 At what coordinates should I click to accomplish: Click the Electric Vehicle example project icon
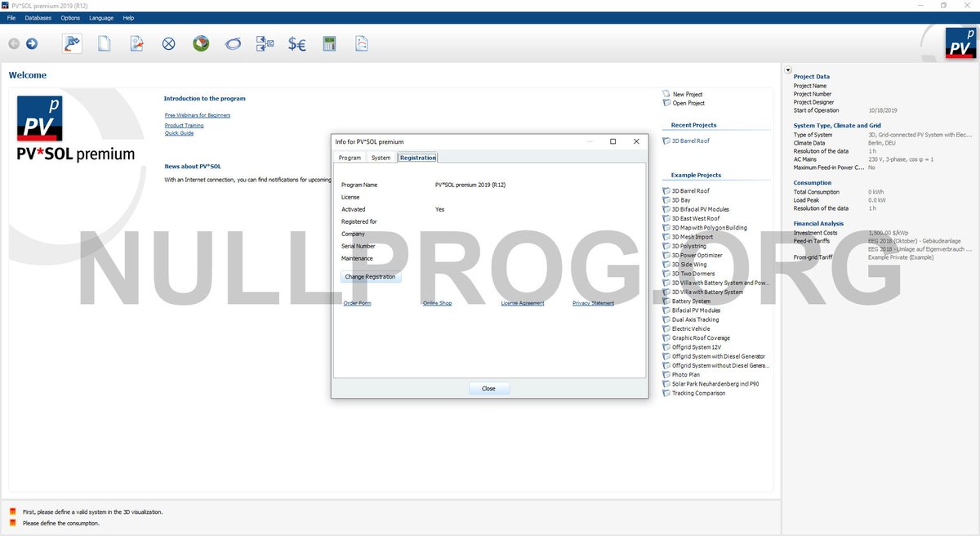666,328
